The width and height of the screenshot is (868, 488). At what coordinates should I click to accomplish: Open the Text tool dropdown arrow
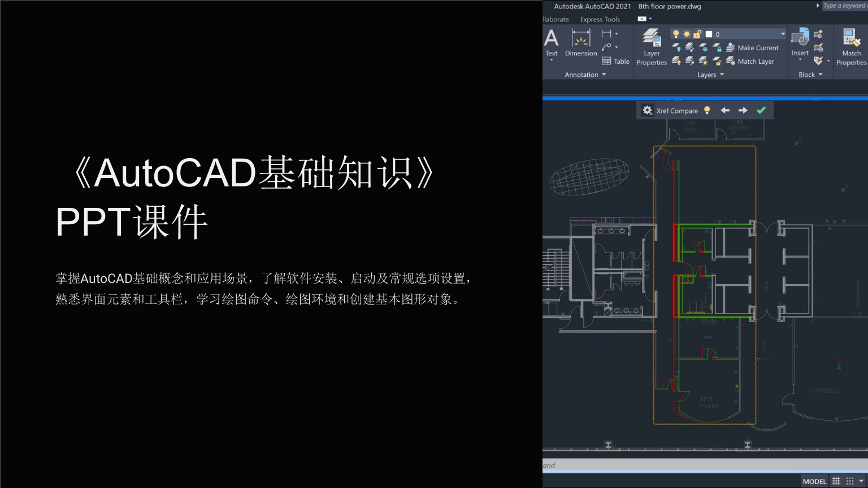551,60
